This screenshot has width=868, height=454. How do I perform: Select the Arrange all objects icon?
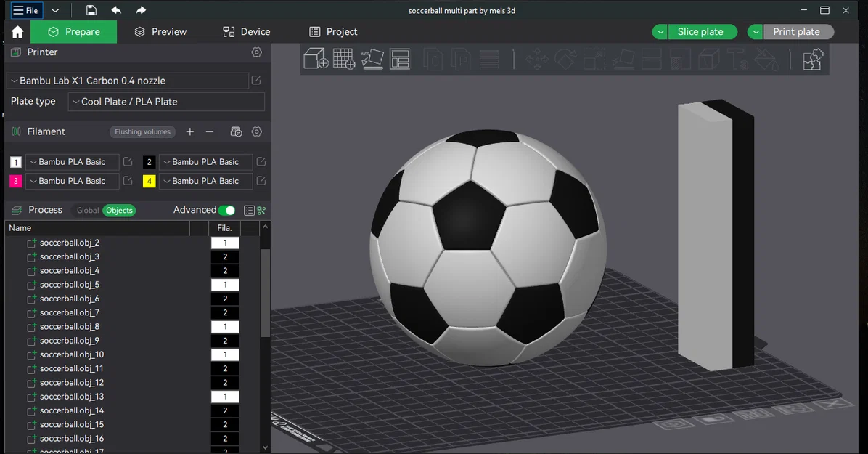[400, 59]
